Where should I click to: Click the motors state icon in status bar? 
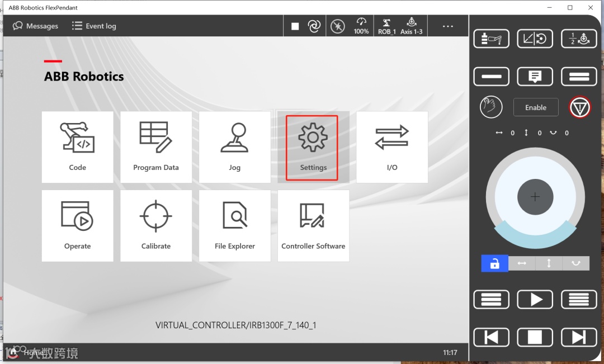(x=338, y=26)
